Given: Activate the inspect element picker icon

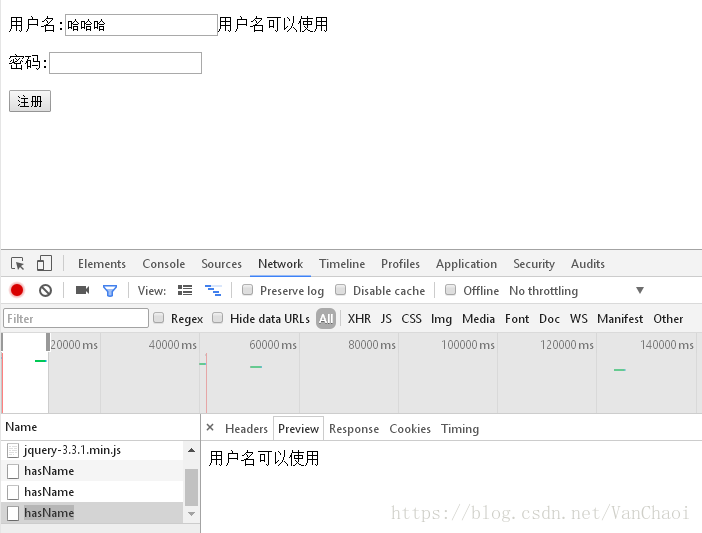Looking at the screenshot, I should 17,264.
